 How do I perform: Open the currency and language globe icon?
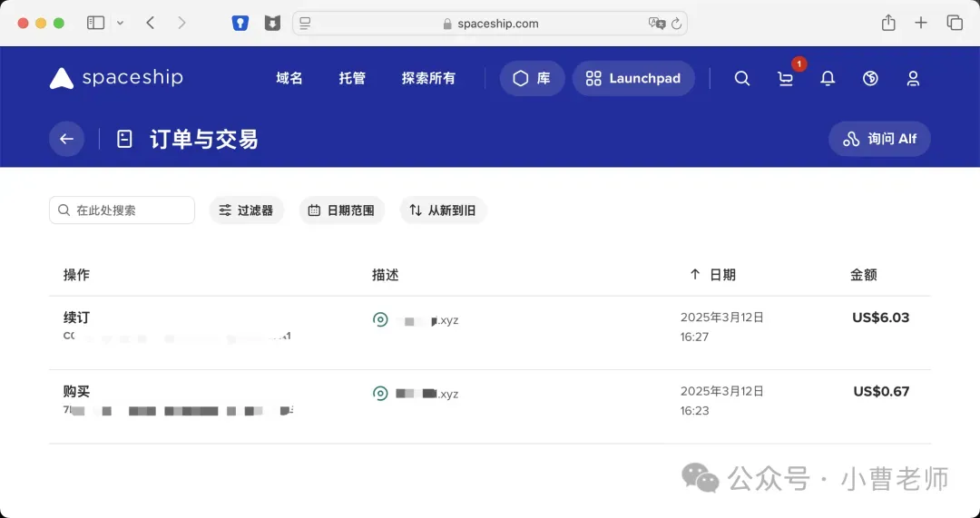click(x=870, y=79)
